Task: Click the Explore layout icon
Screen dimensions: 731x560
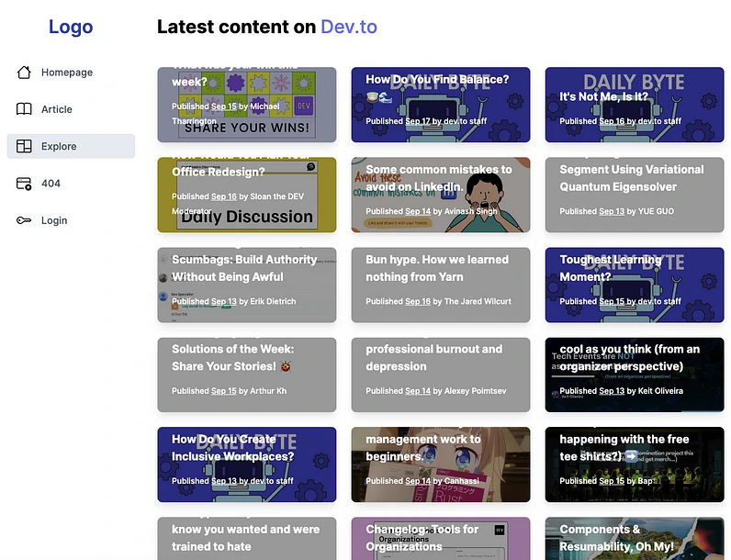Action: [24, 146]
